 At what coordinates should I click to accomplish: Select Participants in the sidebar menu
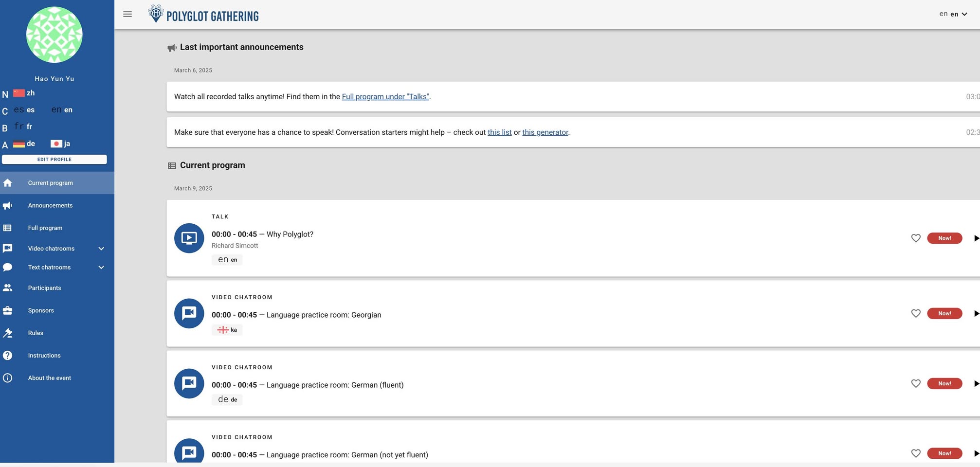coord(57,288)
